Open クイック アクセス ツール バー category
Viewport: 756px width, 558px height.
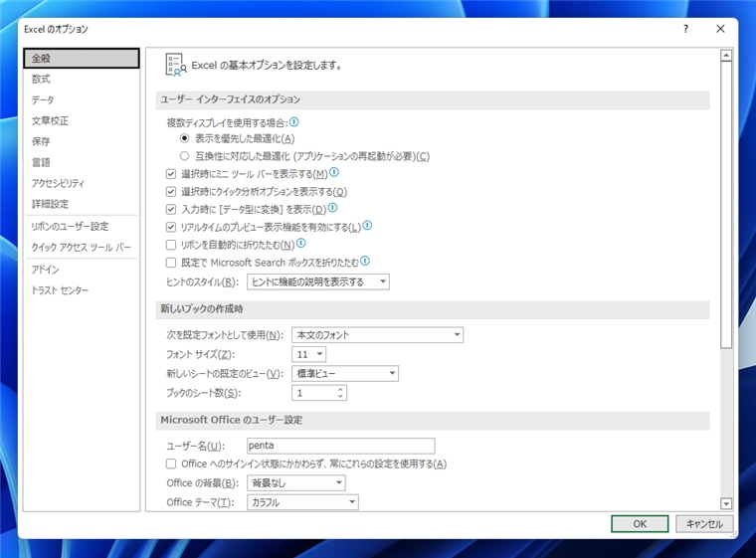pos(82,247)
